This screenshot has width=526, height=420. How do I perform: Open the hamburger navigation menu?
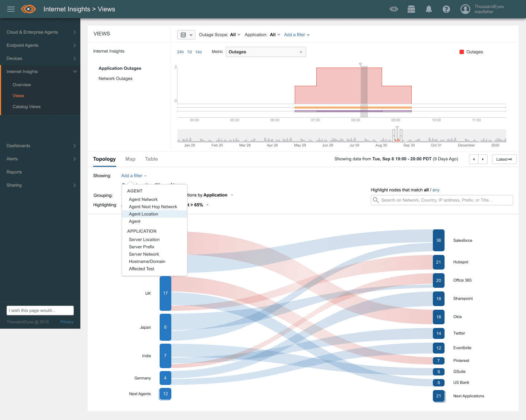point(11,9)
